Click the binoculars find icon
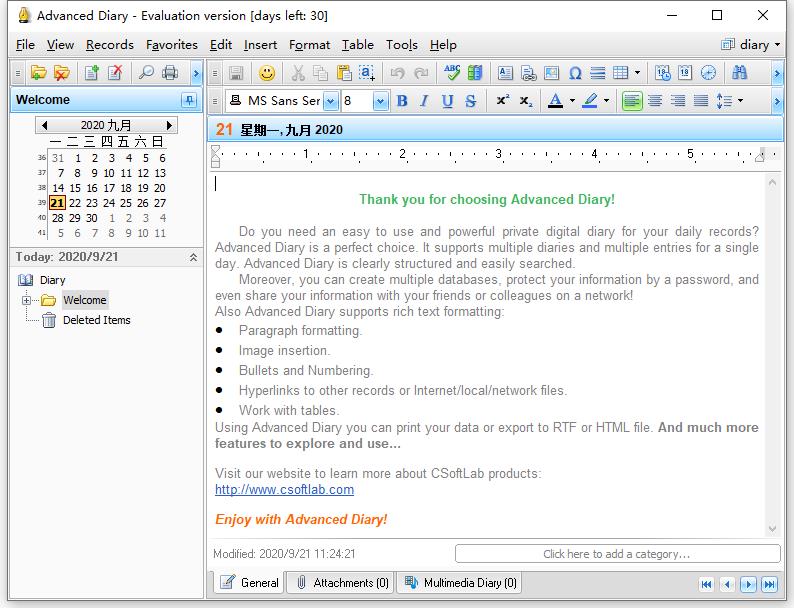 (x=739, y=73)
